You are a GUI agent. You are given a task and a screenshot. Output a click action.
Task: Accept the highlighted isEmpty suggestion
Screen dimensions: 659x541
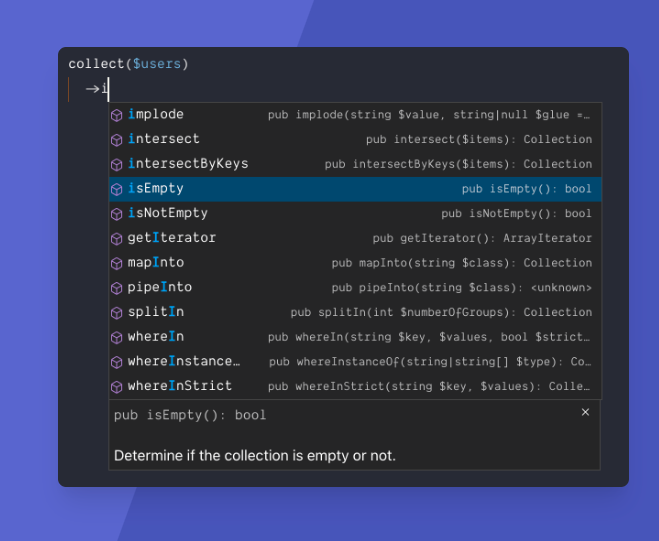(355, 189)
